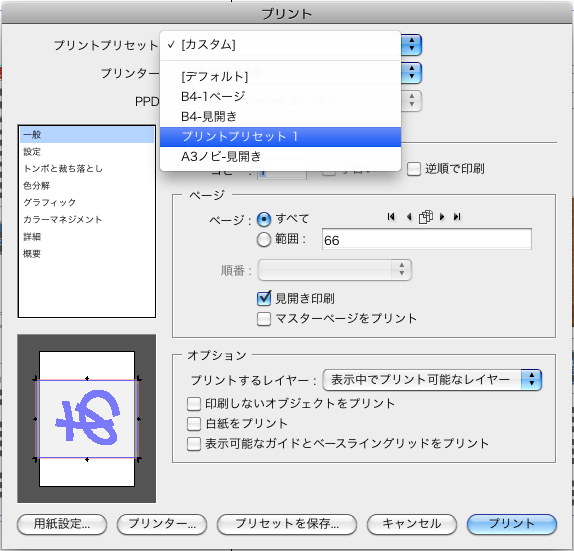574x551 pixels.
Task: Open the 順番 dropdown
Action: [x=335, y=270]
